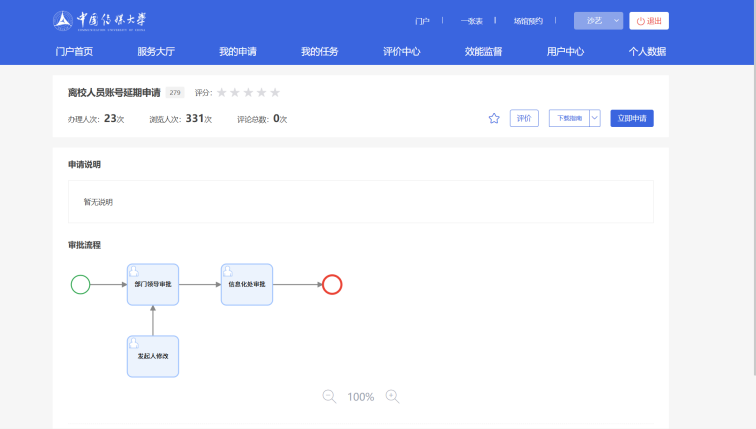Click the 发起人修改 flow node

point(153,356)
